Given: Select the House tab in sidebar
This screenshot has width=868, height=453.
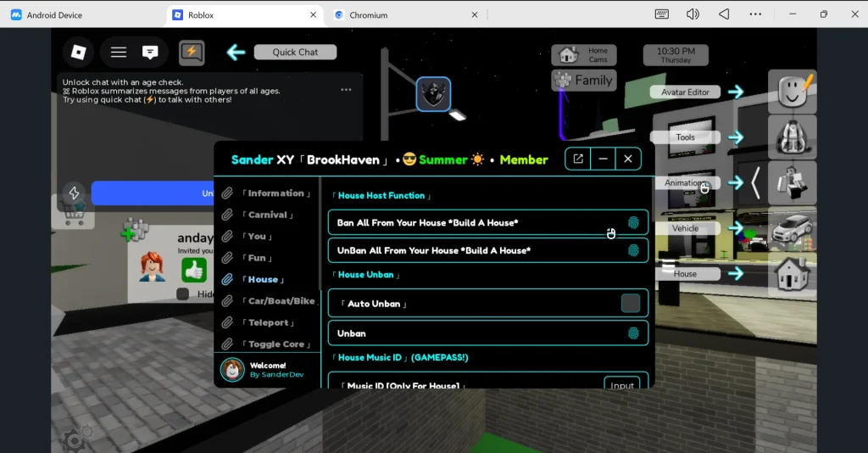Looking at the screenshot, I should coord(267,280).
